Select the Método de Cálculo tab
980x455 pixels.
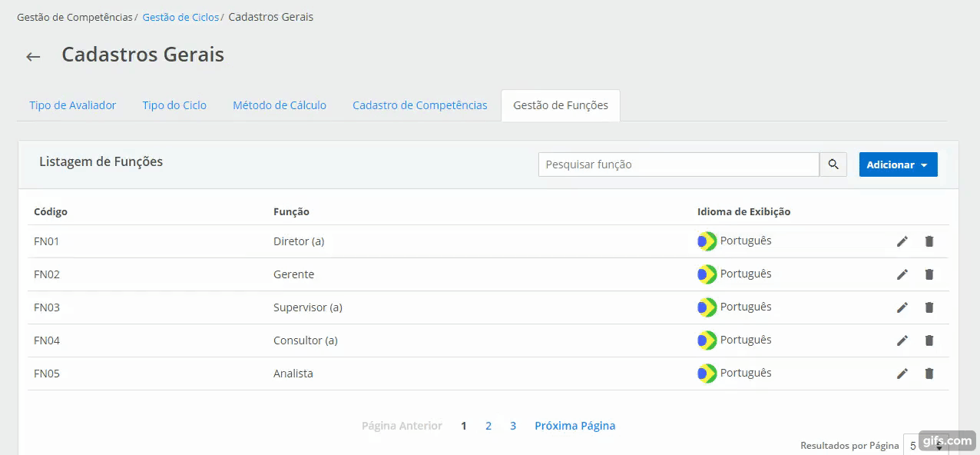pyautogui.click(x=280, y=105)
